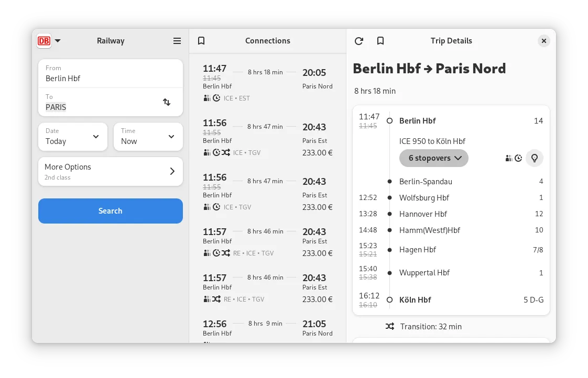
Task: Open the Date dropdown set to Today
Action: [73, 137]
